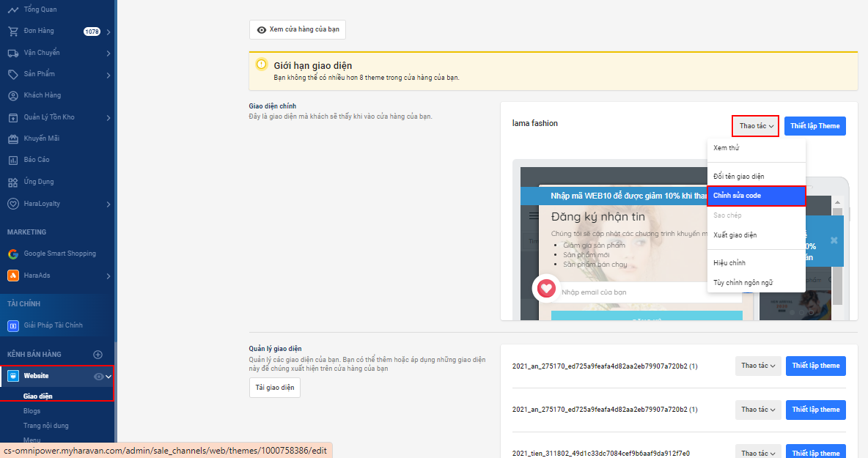Add a sales channel with plus icon
This screenshot has height=458, width=868.
tap(98, 355)
